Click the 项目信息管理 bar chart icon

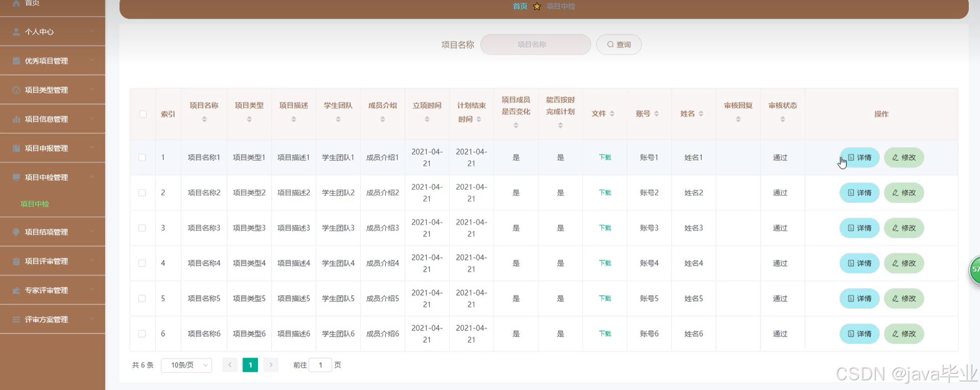pyautogui.click(x=16, y=119)
